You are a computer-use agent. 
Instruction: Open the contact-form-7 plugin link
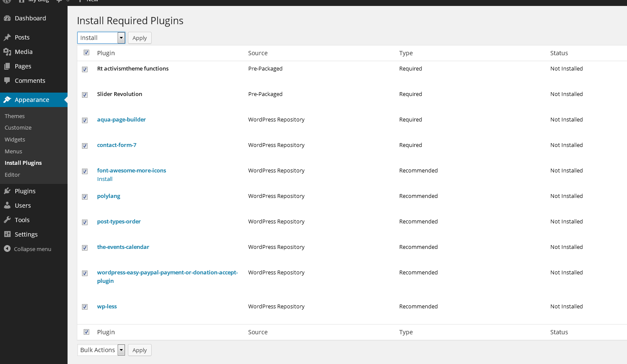(x=117, y=145)
